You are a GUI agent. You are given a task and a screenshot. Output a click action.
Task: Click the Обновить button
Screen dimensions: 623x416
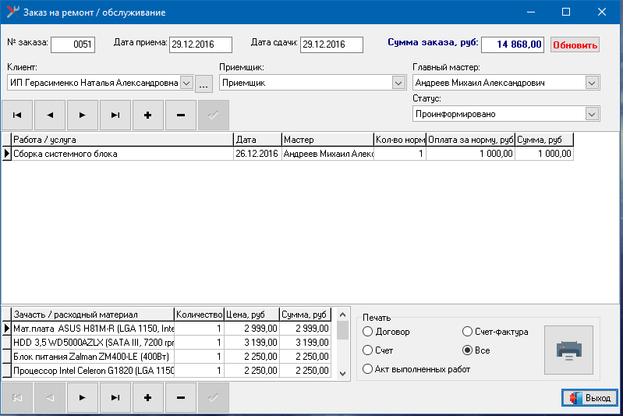point(574,45)
